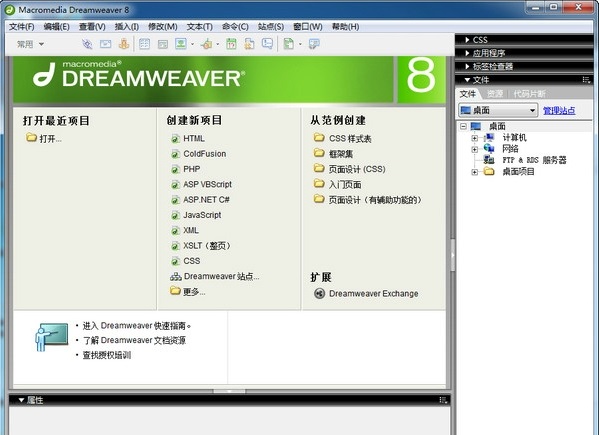This screenshot has width=599, height=435.
Task: Open the 文件 panel options menu icon
Action: (586, 80)
